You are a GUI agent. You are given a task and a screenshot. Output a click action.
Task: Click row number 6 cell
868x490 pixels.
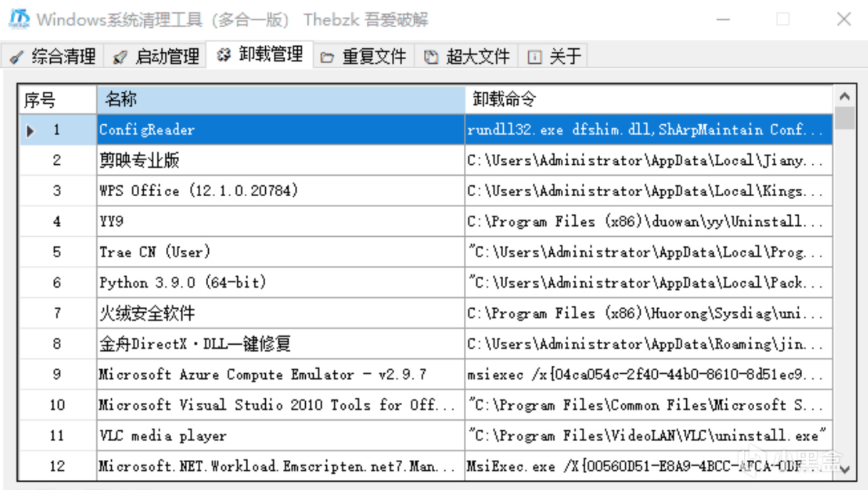[58, 282]
